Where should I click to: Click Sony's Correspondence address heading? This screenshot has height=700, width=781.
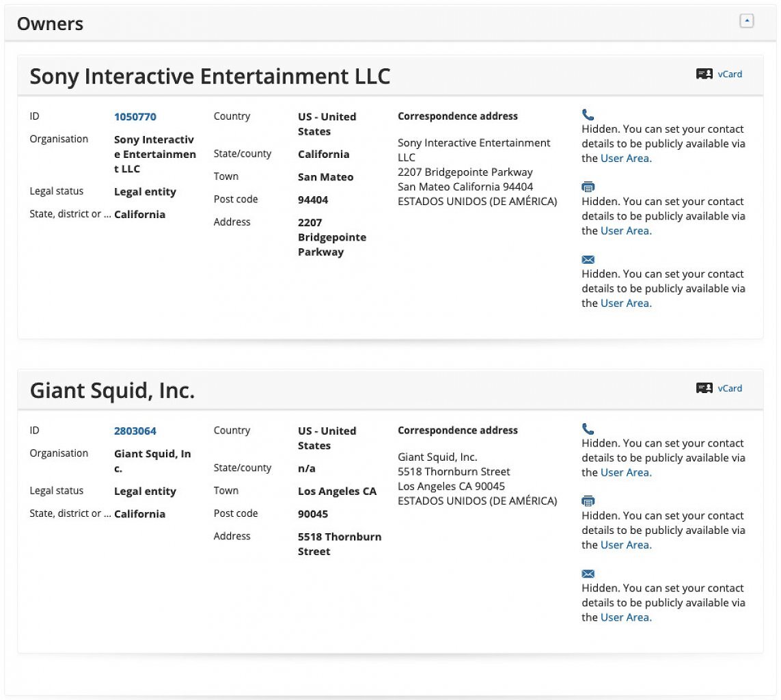[458, 116]
